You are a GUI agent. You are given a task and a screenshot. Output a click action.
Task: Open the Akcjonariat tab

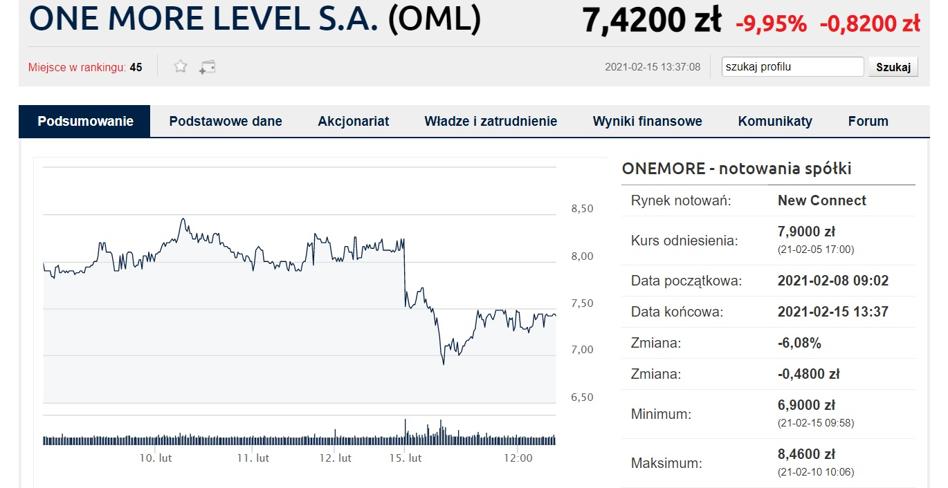[353, 121]
